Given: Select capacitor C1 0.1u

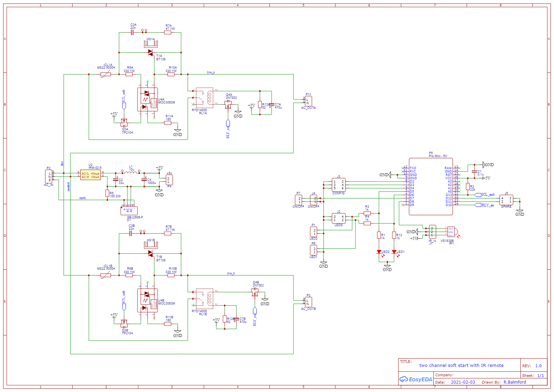Looking at the screenshot, I should click(475, 172).
